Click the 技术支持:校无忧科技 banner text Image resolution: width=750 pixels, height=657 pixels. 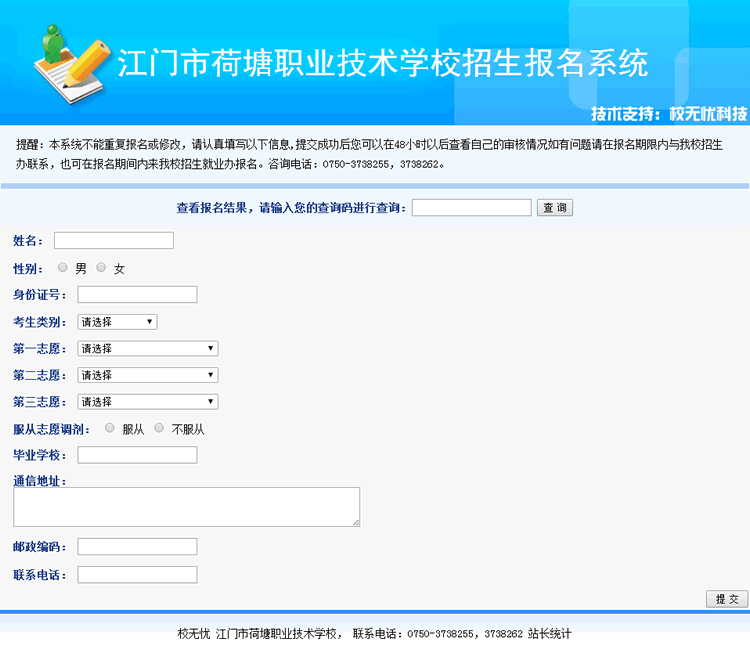(669, 114)
